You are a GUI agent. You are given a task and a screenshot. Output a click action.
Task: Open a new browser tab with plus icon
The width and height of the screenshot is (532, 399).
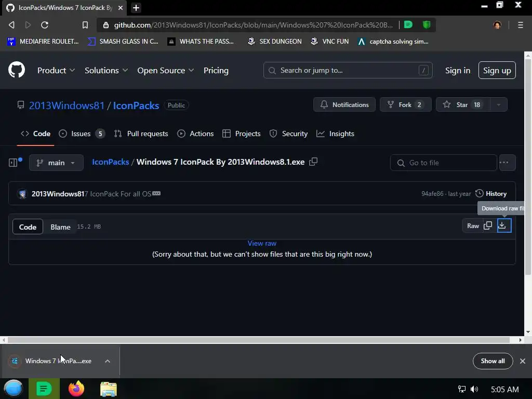click(136, 8)
